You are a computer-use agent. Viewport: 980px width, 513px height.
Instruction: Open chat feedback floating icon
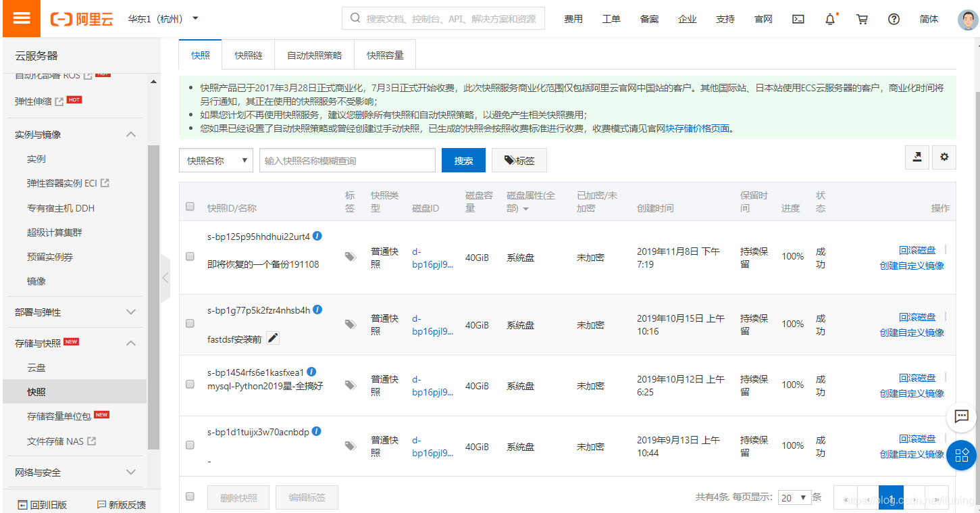962,417
